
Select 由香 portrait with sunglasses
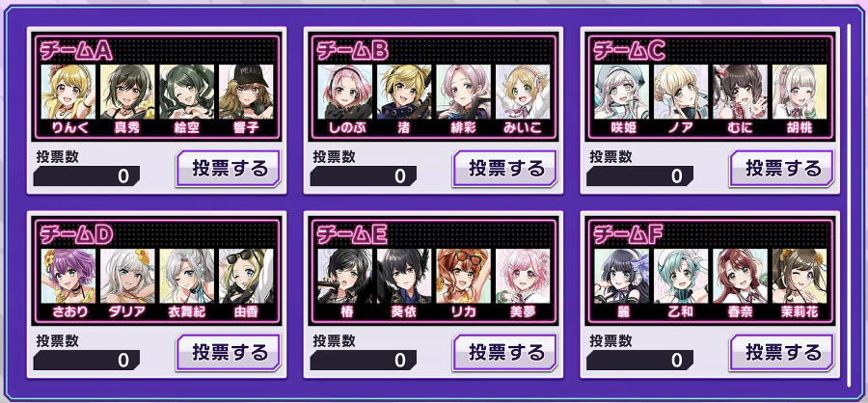tap(246, 277)
